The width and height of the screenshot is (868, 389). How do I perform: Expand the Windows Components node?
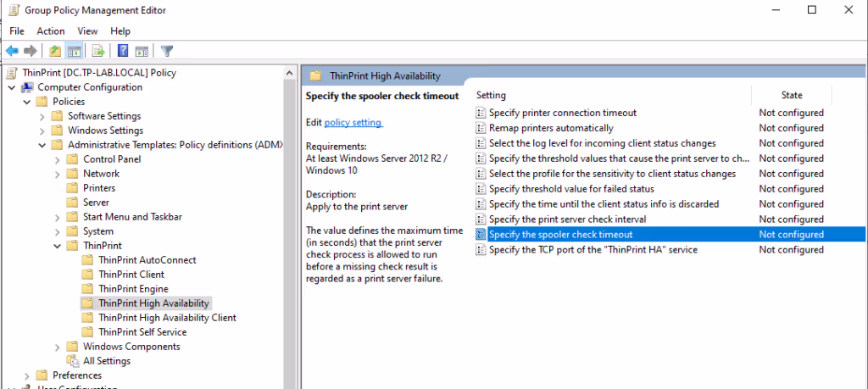[x=58, y=347]
